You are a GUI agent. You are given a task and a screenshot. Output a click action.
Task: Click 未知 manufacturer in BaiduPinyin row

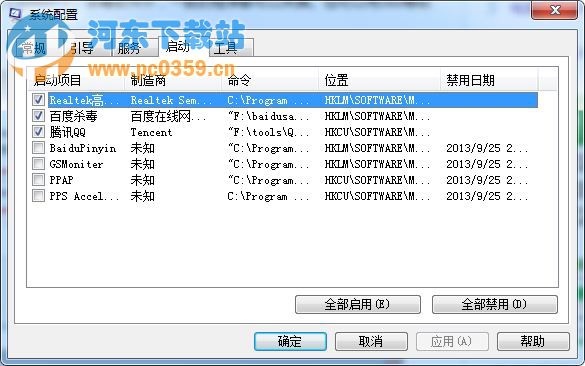tap(143, 148)
